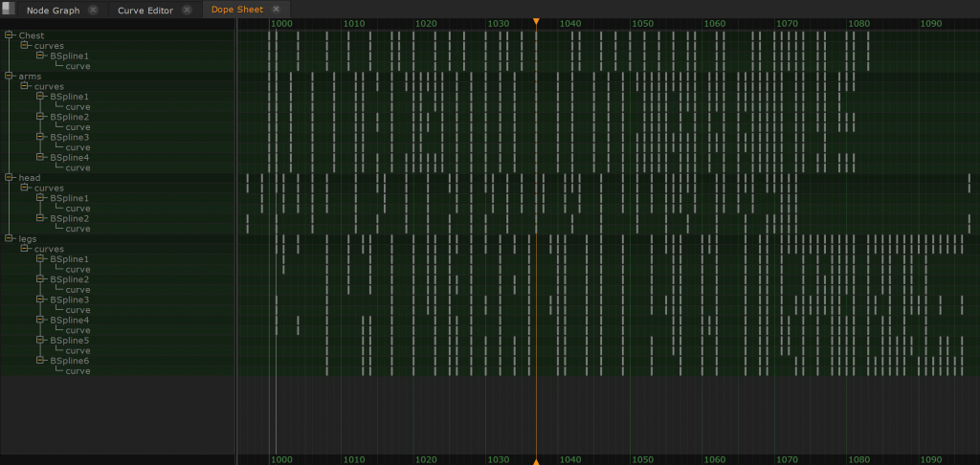Close the Curve Editor tab
Image resolution: width=980 pixels, height=465 pixels.
point(187,10)
